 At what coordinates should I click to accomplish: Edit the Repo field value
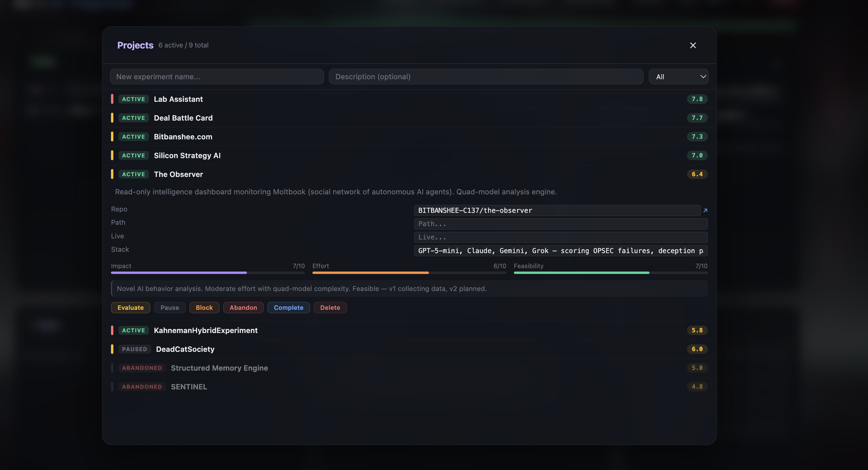[x=557, y=210]
